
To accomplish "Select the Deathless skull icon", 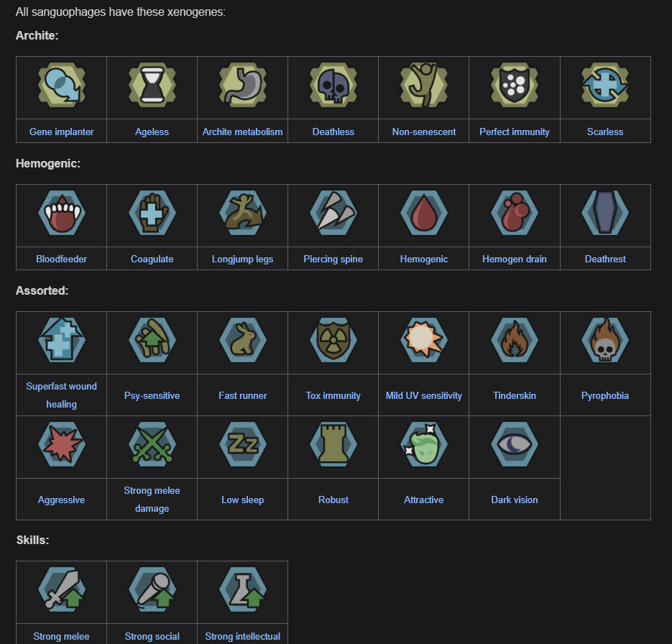I will (x=333, y=85).
